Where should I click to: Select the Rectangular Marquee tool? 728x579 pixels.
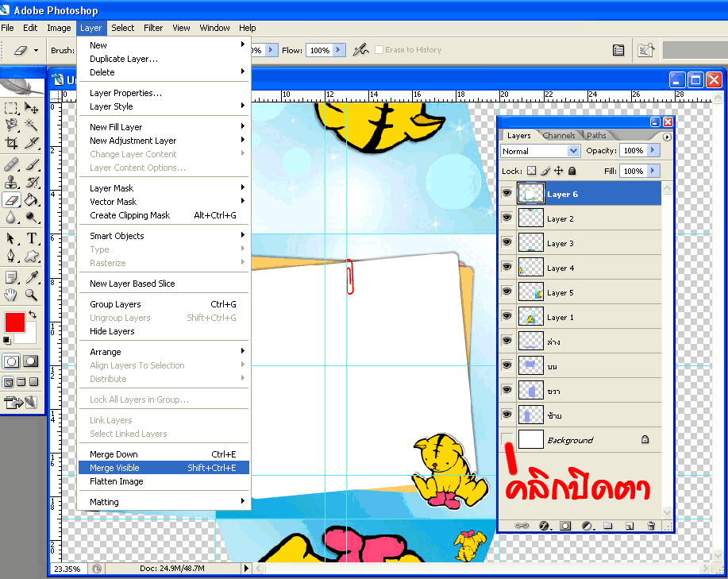coord(11,108)
